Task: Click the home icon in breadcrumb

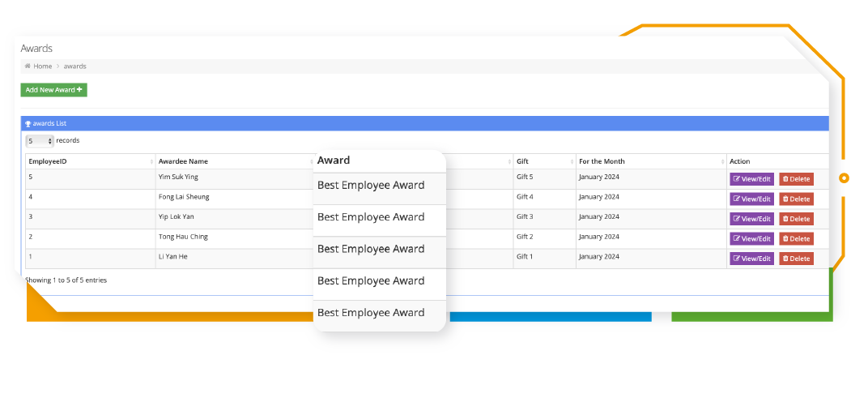Action: click(28, 66)
